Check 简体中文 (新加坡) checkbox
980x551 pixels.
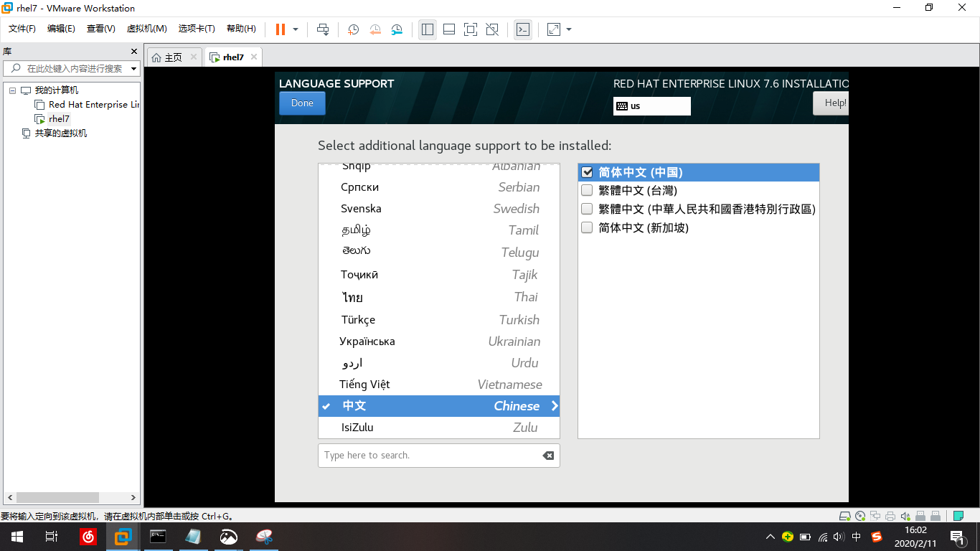[587, 228]
